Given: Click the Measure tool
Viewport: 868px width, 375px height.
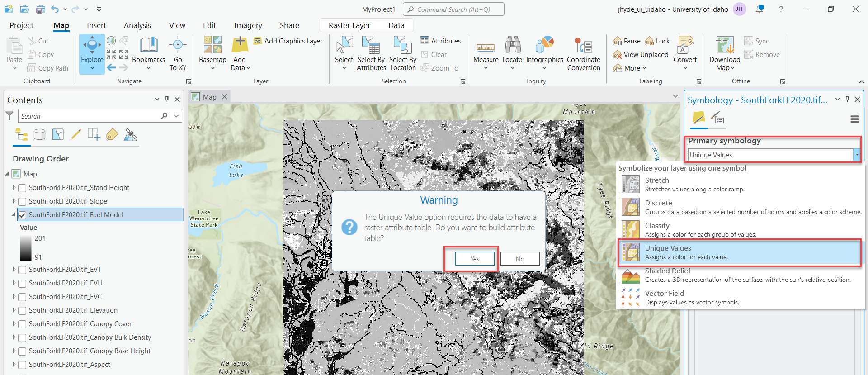Looking at the screenshot, I should (x=486, y=53).
